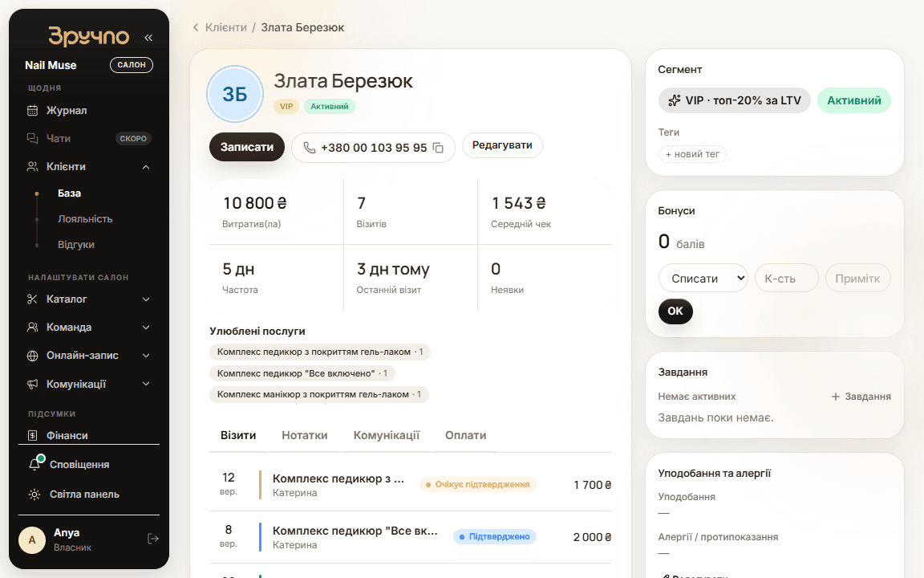
Task: Open the Списати bonus action dropdown
Action: [x=703, y=278]
